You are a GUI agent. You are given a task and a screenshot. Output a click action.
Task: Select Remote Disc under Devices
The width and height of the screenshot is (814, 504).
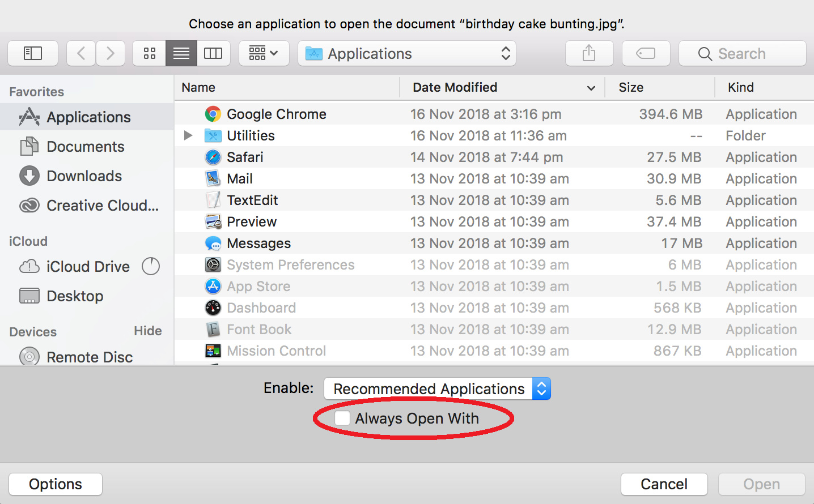(x=87, y=357)
